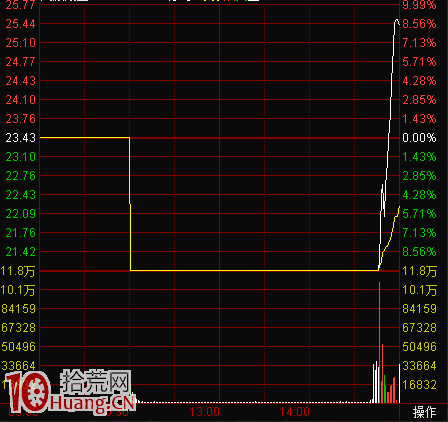Image resolution: width=448 pixels, height=422 pixels.
Task: Pick the 22.43 price label
Action: click(x=20, y=195)
